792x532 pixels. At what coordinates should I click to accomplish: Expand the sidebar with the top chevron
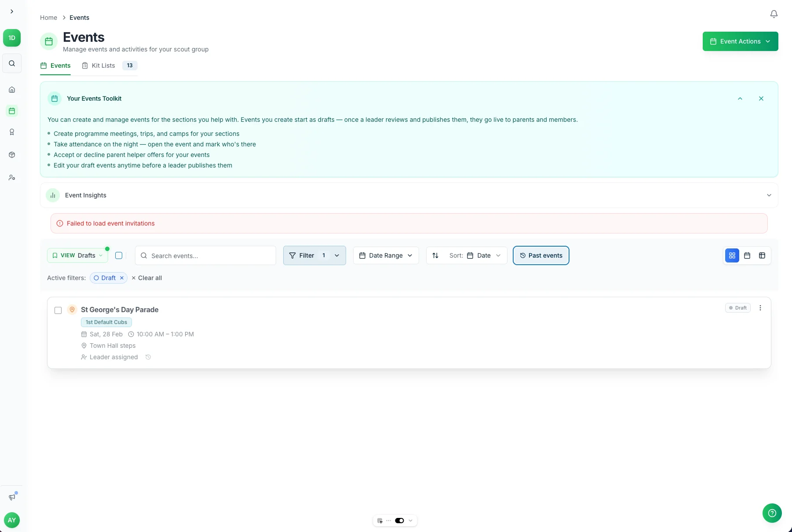click(x=12, y=11)
